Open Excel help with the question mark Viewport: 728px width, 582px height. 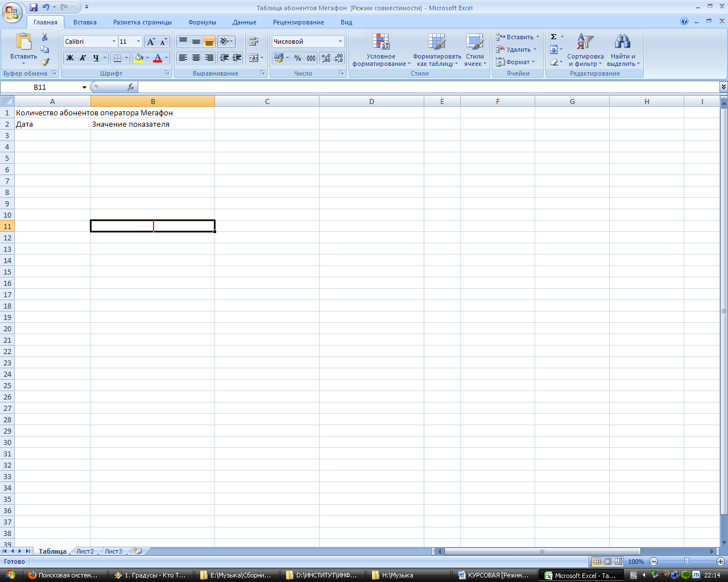[x=684, y=22]
